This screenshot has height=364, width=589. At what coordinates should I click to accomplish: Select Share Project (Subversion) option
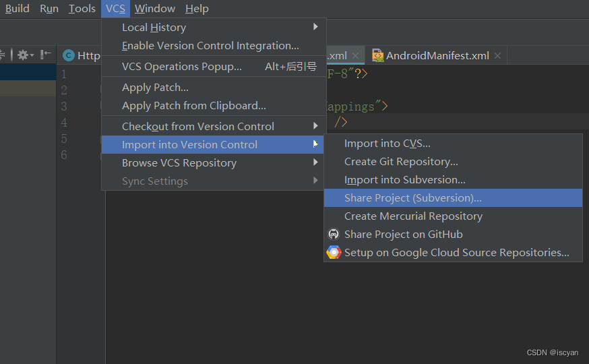pyautogui.click(x=412, y=198)
